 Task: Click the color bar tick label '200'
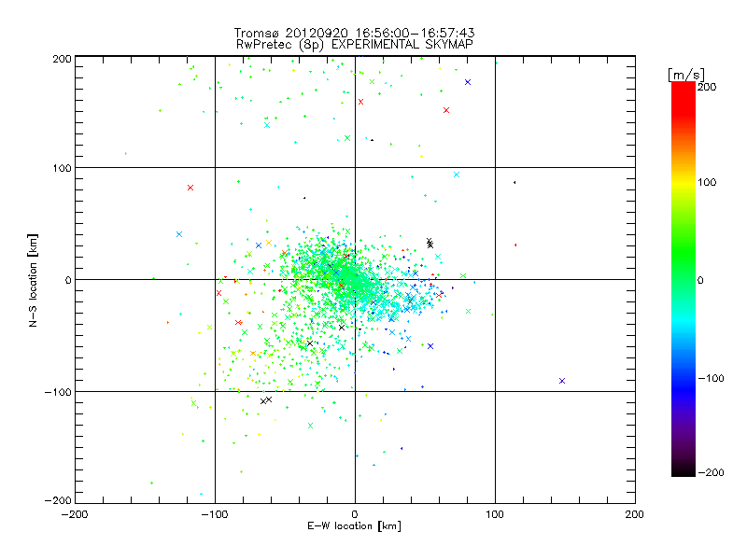coord(707,87)
